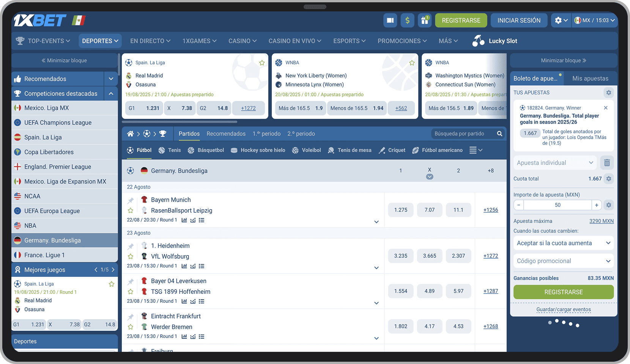Open the Lucky Slot cherry link
The width and height of the screenshot is (630, 364).
click(495, 41)
